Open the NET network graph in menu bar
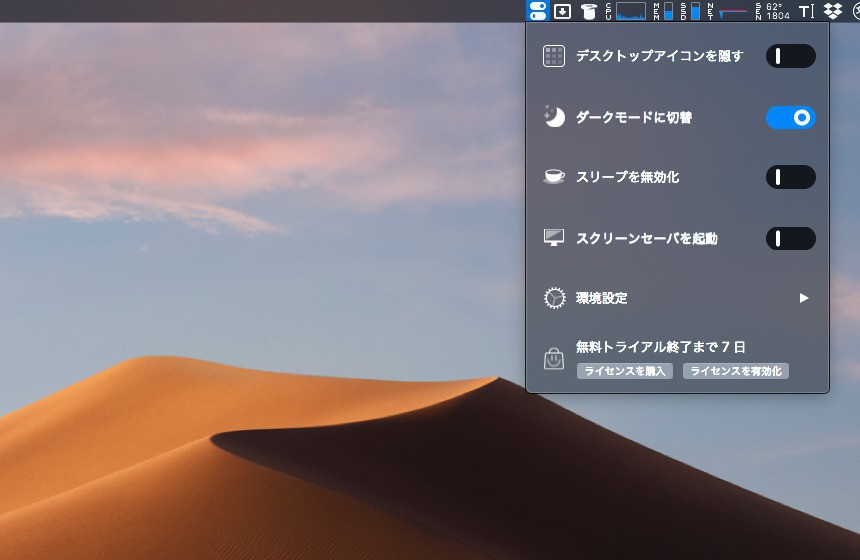The height and width of the screenshot is (560, 860). (727, 11)
